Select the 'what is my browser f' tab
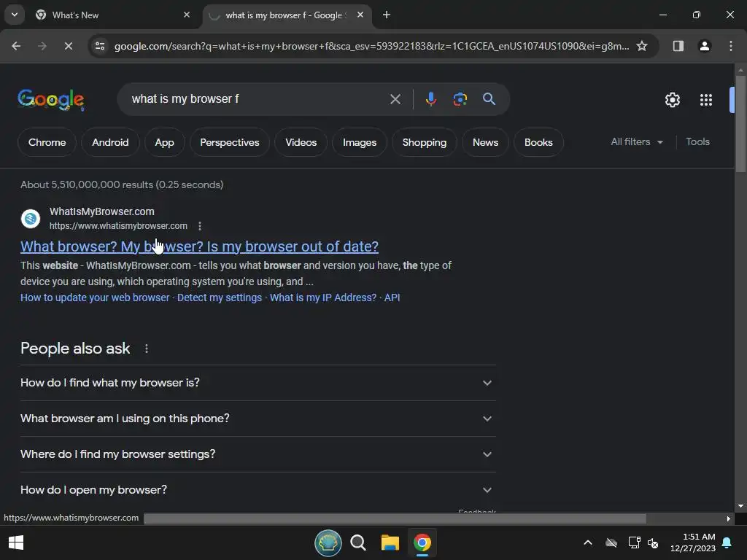 tap(288, 15)
